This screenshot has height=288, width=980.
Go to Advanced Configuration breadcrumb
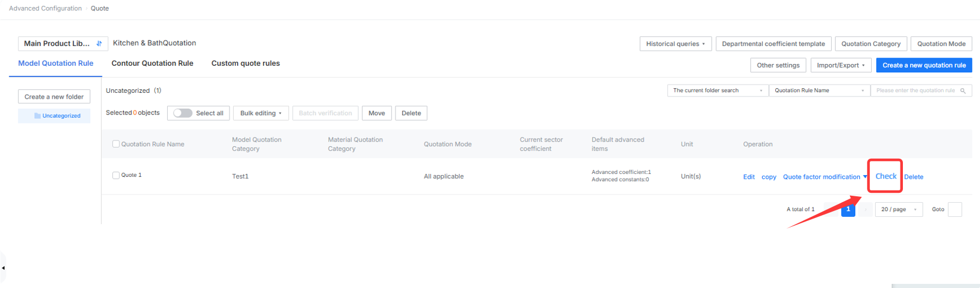(x=45, y=8)
